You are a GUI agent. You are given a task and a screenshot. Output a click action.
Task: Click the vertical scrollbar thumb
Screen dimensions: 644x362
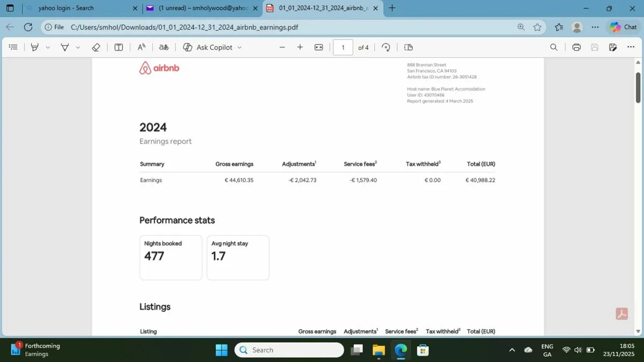[638, 87]
